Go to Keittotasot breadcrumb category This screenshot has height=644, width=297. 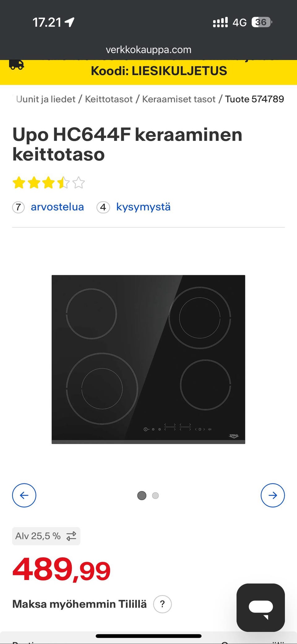click(109, 99)
